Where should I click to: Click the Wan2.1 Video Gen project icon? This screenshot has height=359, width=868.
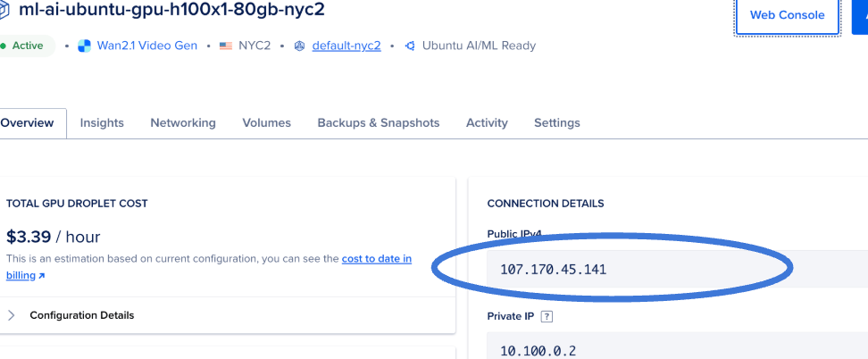pyautogui.click(x=84, y=46)
